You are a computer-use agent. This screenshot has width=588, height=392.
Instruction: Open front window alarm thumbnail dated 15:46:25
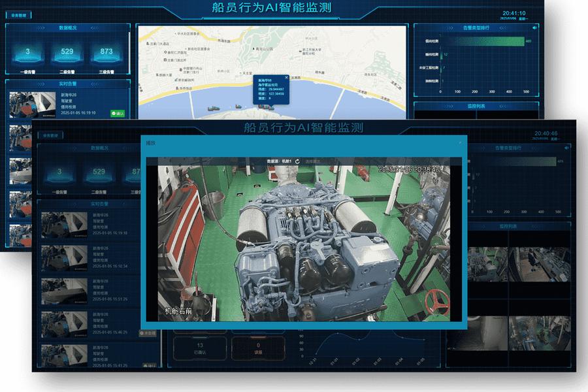click(x=64, y=325)
